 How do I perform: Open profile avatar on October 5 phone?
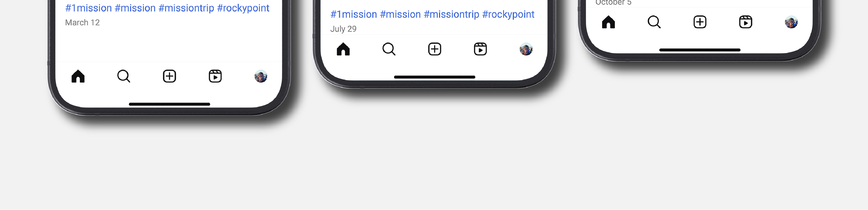coord(791,22)
